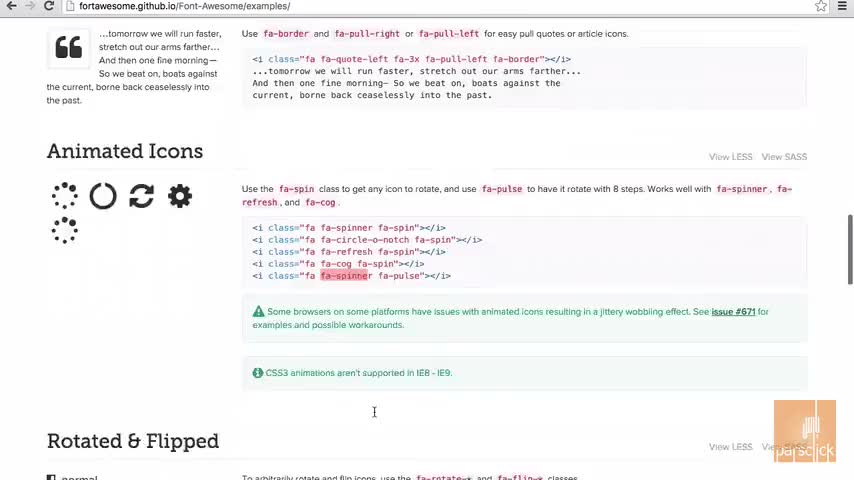This screenshot has height=480, width=854.
Task: Click the fa-refresh fa-spin code line
Action: click(x=349, y=252)
